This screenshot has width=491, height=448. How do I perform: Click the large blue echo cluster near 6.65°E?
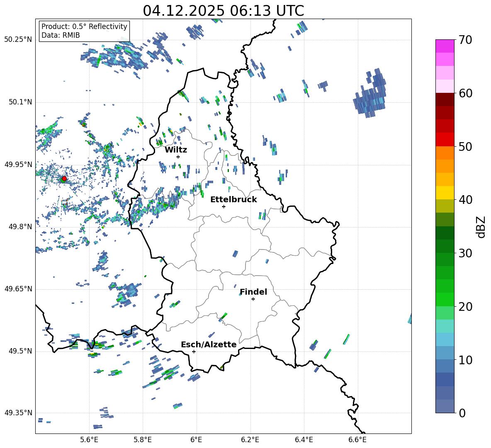370,94
